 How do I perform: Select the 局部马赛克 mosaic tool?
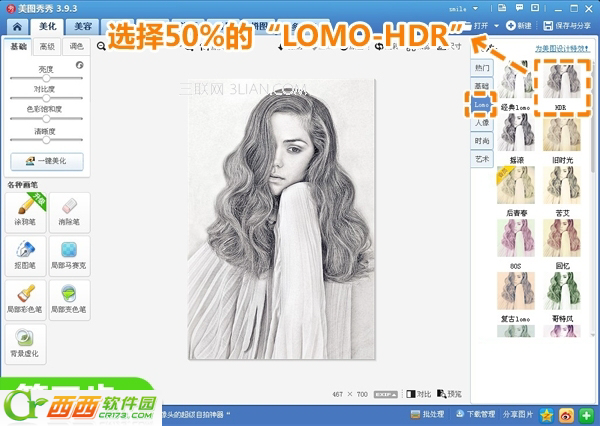69,256
